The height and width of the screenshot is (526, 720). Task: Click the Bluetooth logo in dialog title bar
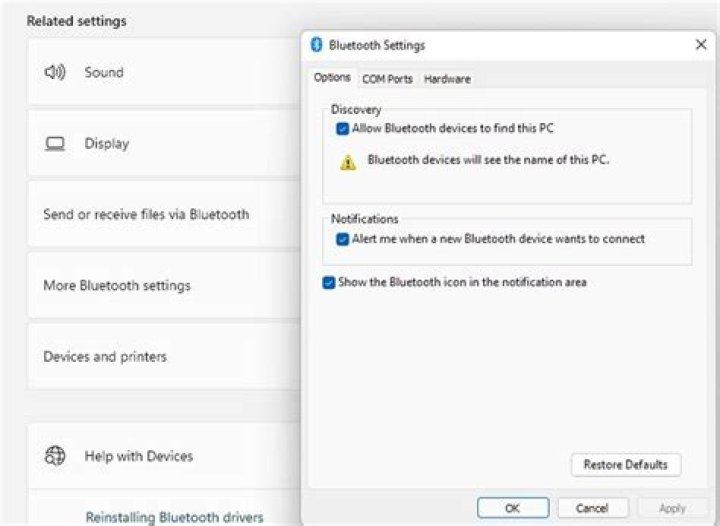click(317, 45)
